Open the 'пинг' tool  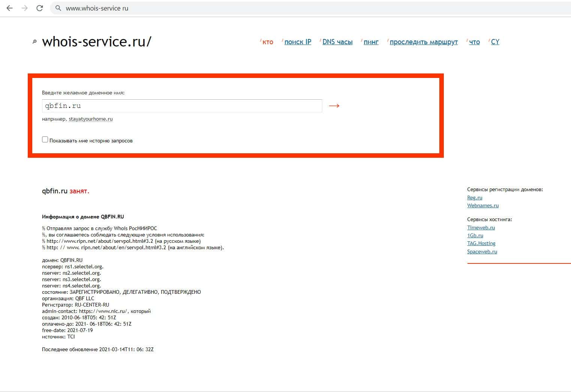point(371,42)
